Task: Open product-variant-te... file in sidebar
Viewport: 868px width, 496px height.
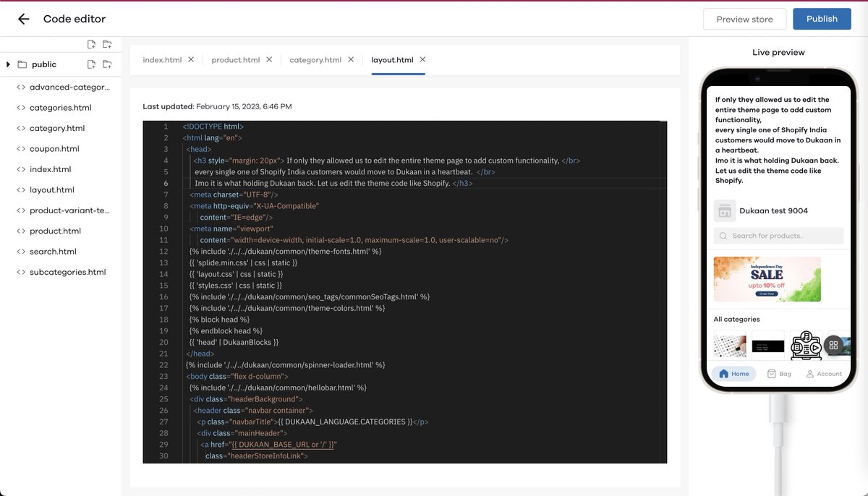Action: (69, 210)
